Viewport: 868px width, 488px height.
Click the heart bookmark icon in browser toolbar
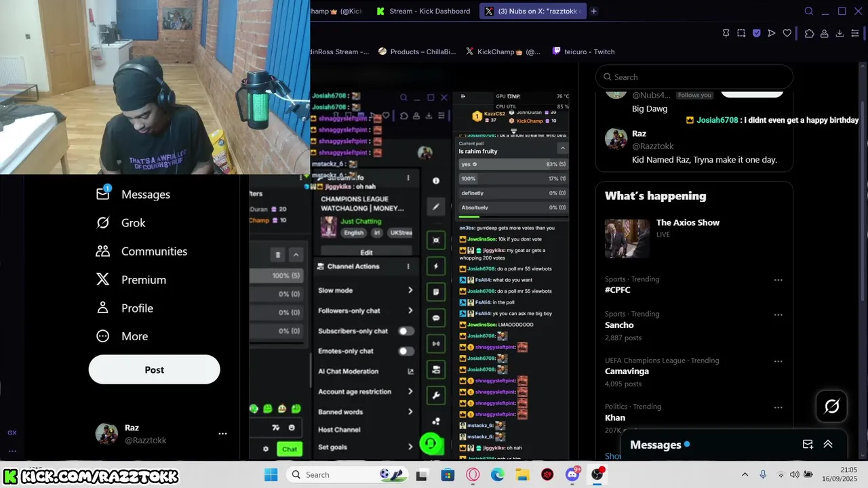(787, 33)
